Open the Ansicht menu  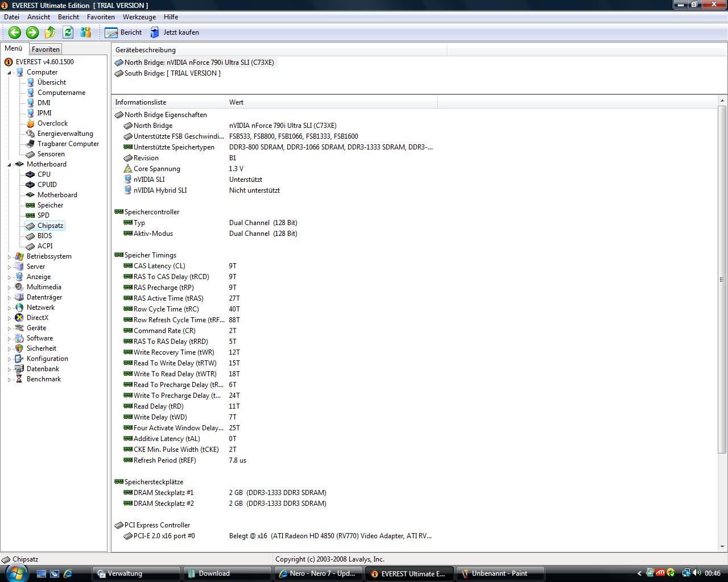tap(39, 17)
